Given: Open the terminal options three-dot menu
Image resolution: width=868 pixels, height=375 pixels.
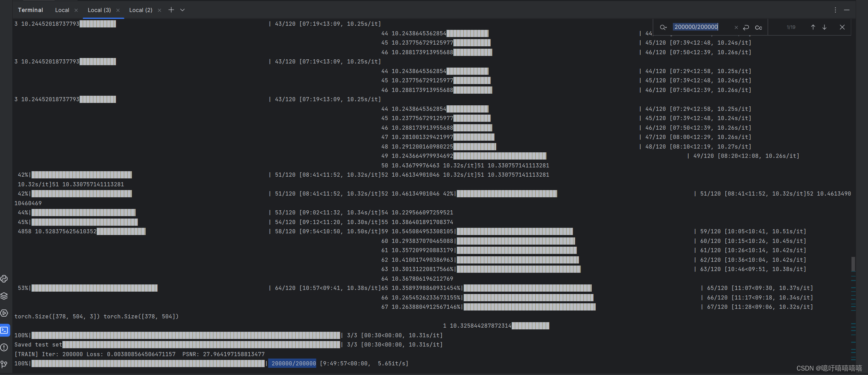Looking at the screenshot, I should click(835, 10).
